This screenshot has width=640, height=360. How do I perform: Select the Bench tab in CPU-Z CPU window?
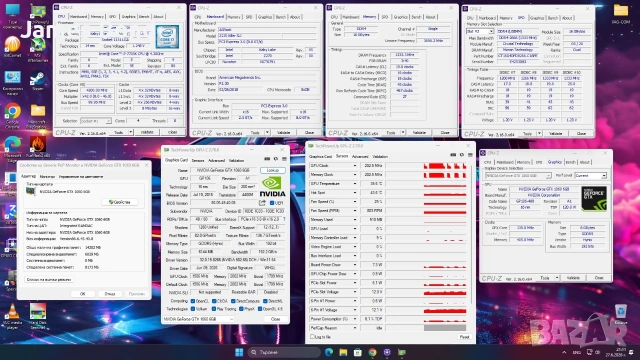coord(144,17)
